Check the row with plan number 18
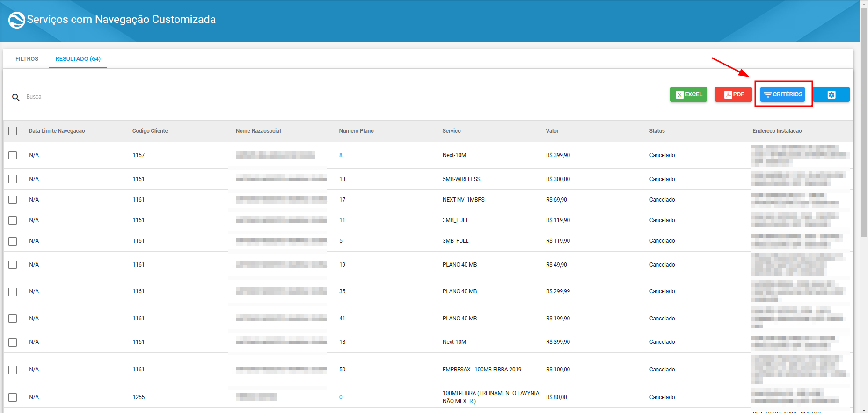 pyautogui.click(x=13, y=342)
